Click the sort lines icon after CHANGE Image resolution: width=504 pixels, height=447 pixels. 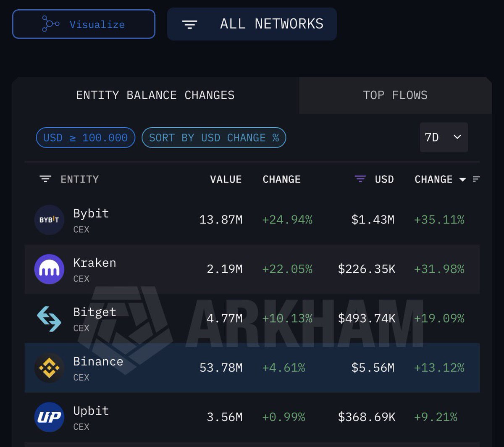pyautogui.click(x=476, y=179)
